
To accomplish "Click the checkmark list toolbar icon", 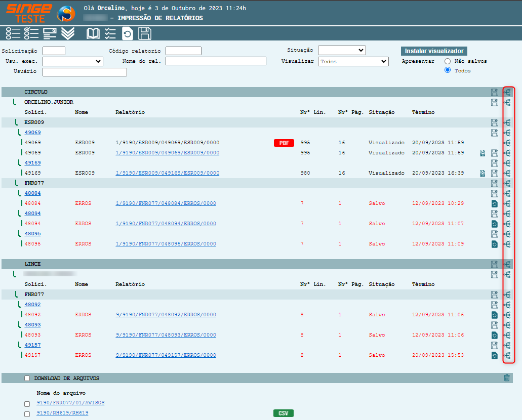I will 110,33.
